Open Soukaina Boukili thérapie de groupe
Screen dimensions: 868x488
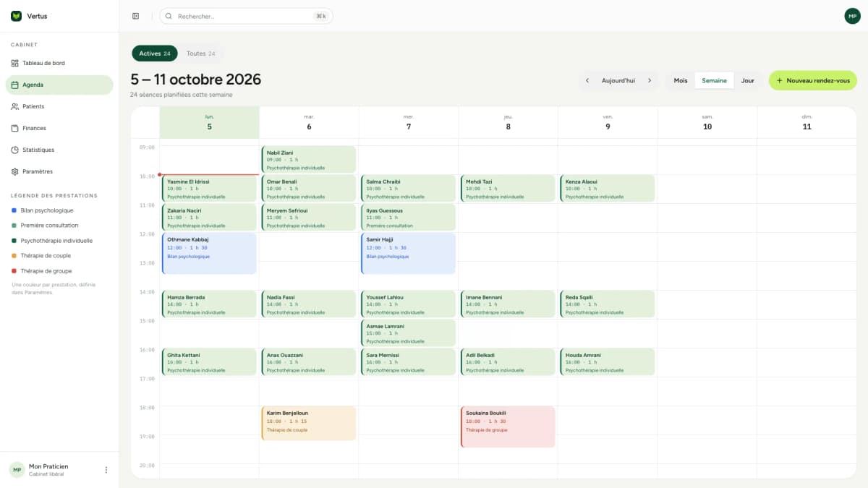pyautogui.click(x=508, y=427)
